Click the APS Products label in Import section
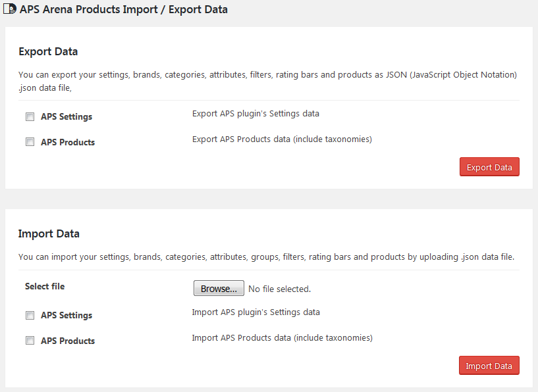 pyautogui.click(x=68, y=341)
